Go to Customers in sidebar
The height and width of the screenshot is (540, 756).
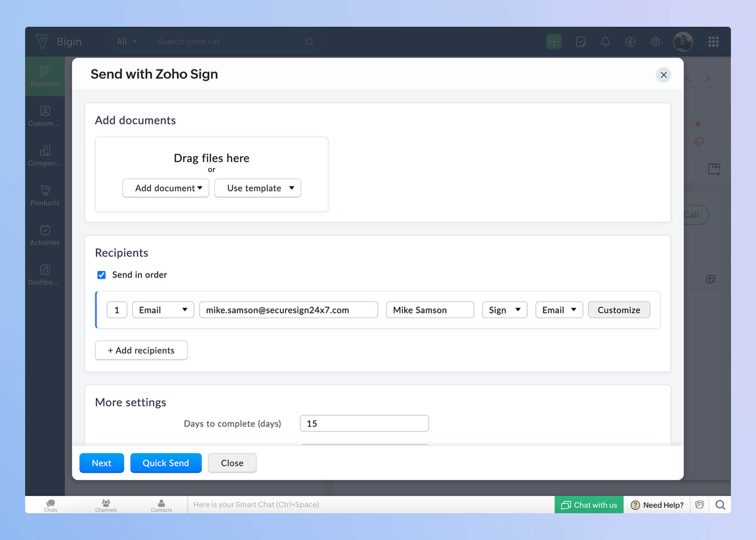tap(45, 116)
